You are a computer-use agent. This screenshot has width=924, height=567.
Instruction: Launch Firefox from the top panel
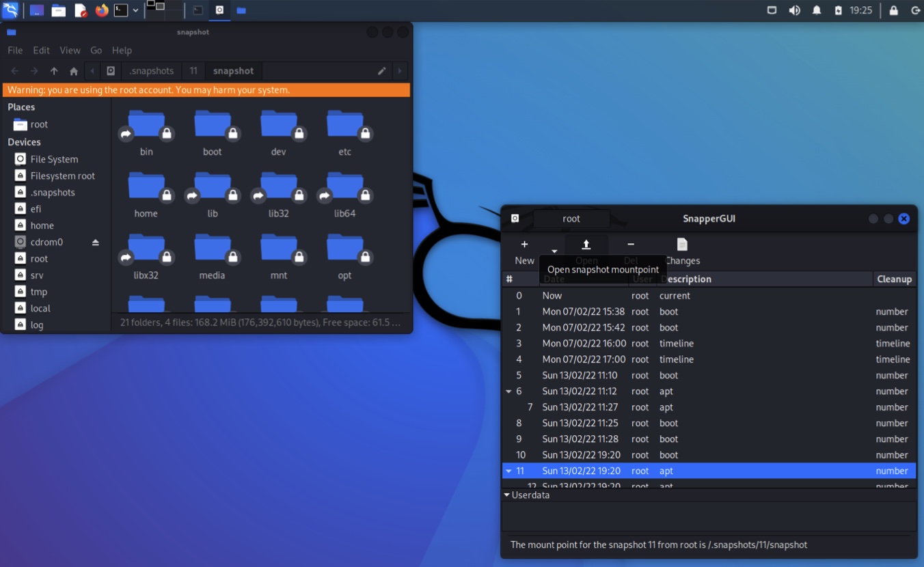tap(102, 10)
